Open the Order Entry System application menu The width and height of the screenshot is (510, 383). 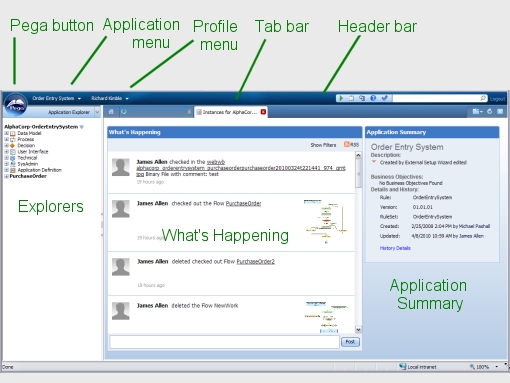56,98
